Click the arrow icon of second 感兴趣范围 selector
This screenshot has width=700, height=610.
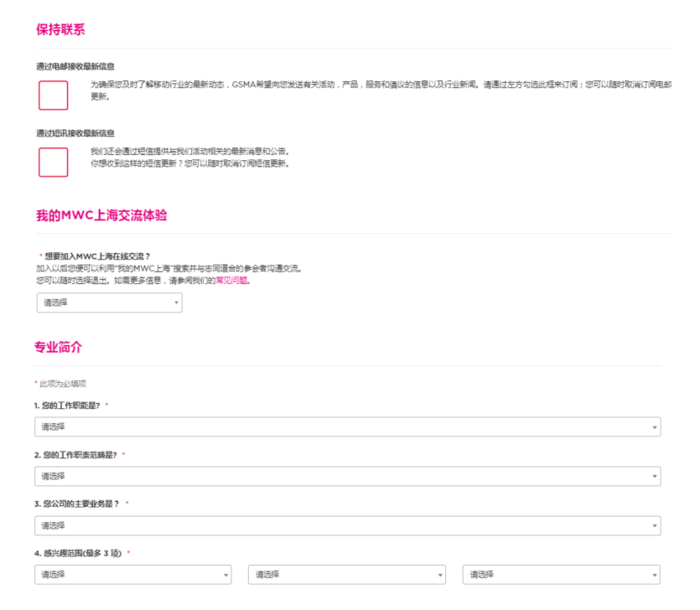[440, 575]
